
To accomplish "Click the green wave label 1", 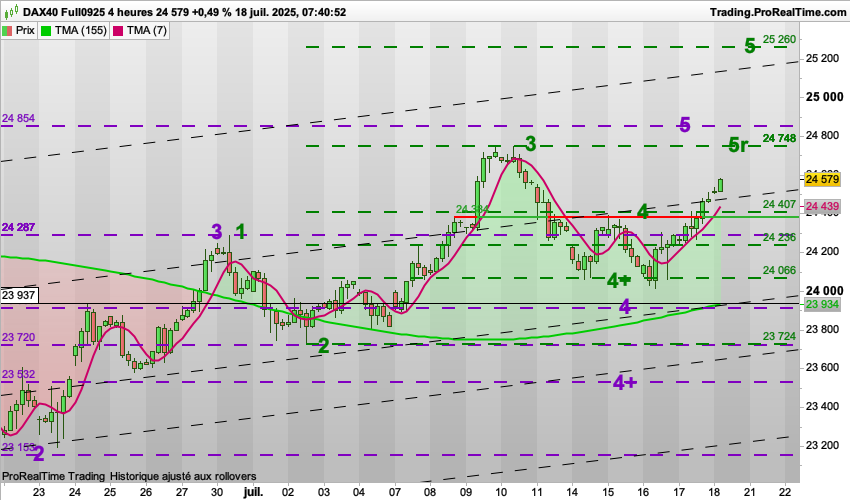I will [x=241, y=232].
